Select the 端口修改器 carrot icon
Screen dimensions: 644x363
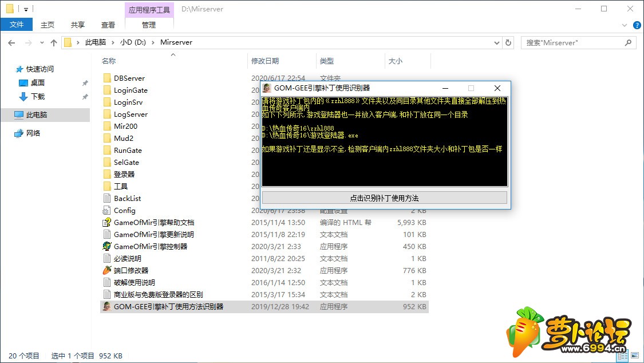click(107, 270)
